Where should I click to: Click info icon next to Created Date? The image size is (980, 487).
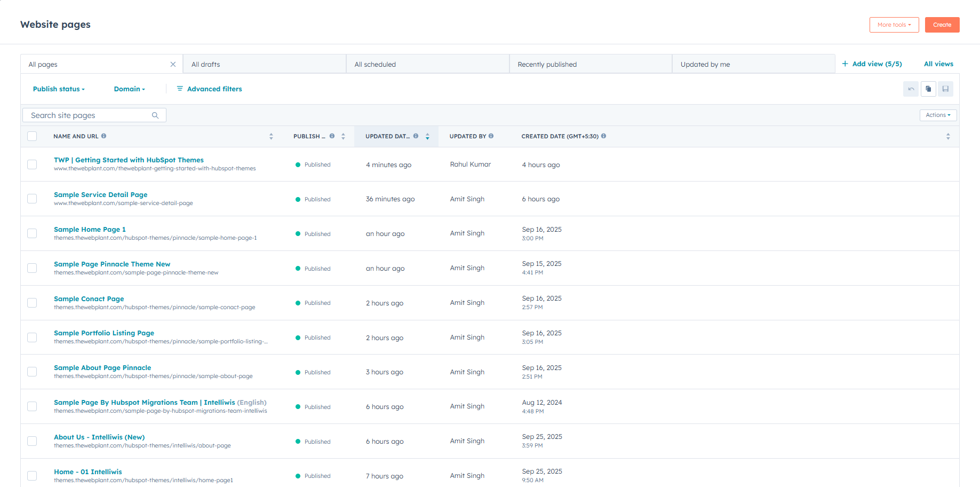[603, 136]
